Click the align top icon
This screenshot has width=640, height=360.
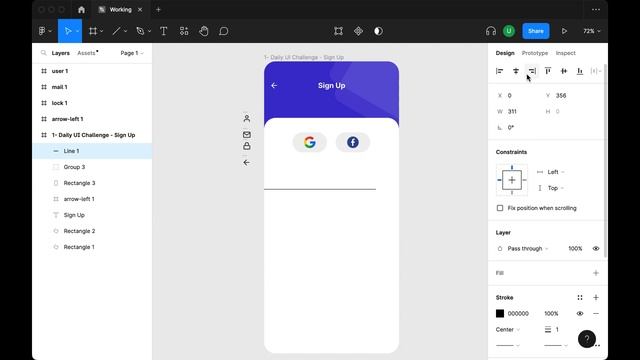(x=548, y=71)
